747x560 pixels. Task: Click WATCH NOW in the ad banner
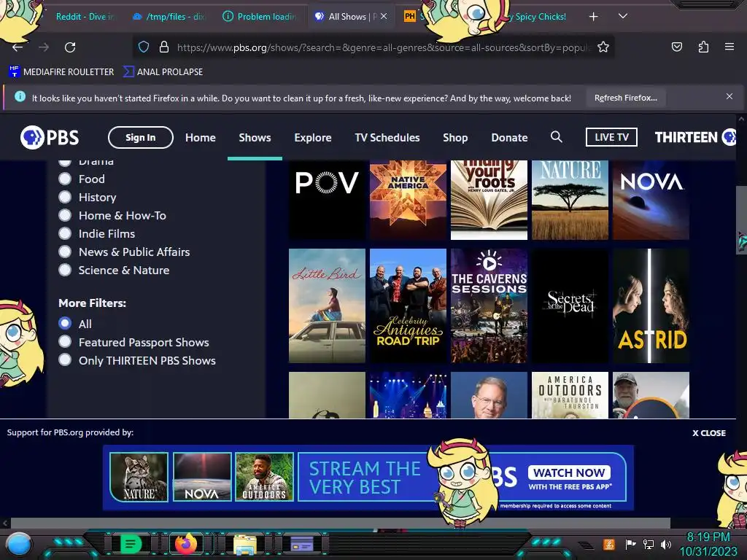pyautogui.click(x=569, y=472)
